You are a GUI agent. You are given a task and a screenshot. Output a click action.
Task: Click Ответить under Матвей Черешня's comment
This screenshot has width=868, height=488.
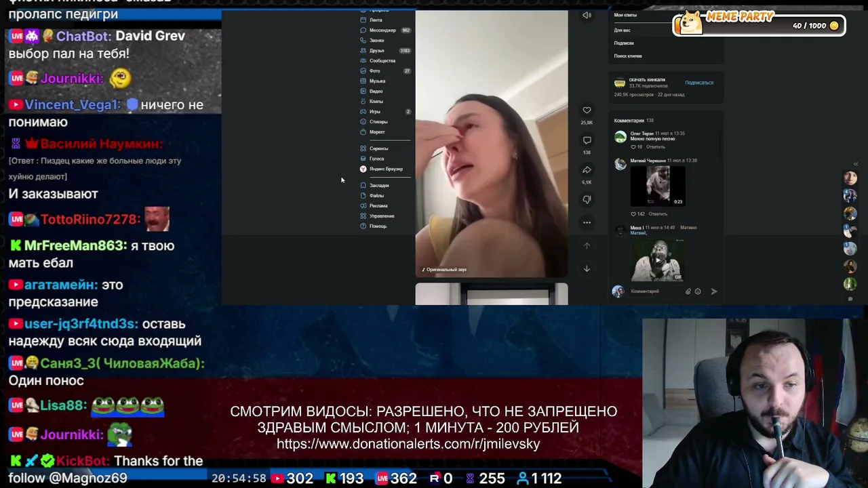coord(658,214)
